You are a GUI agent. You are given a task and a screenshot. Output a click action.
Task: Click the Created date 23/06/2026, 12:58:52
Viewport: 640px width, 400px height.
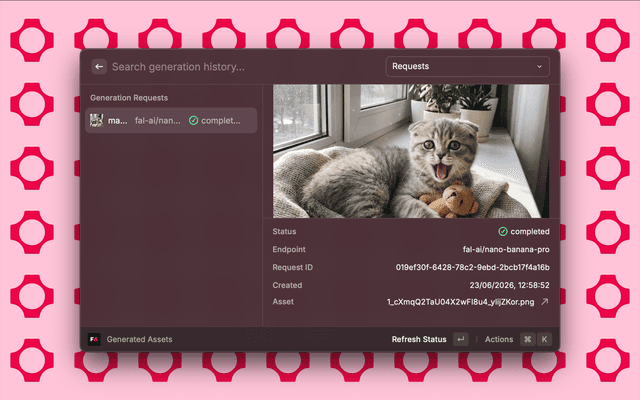(509, 285)
